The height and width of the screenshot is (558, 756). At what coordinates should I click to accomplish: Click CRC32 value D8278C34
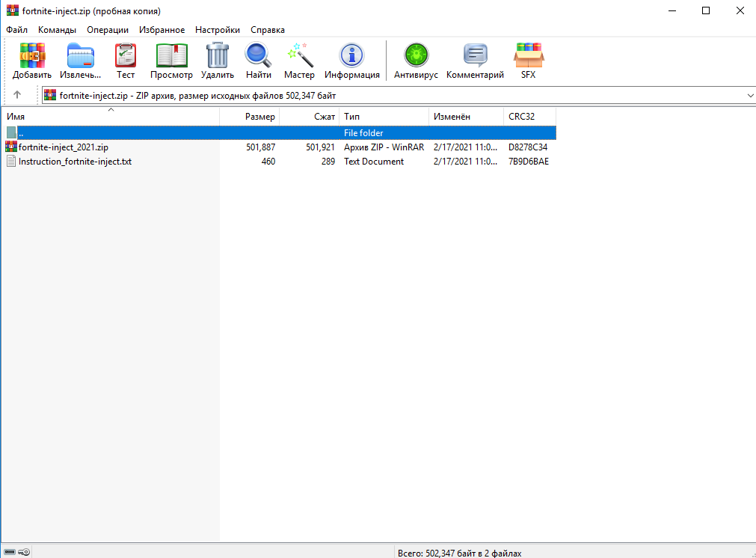click(528, 147)
